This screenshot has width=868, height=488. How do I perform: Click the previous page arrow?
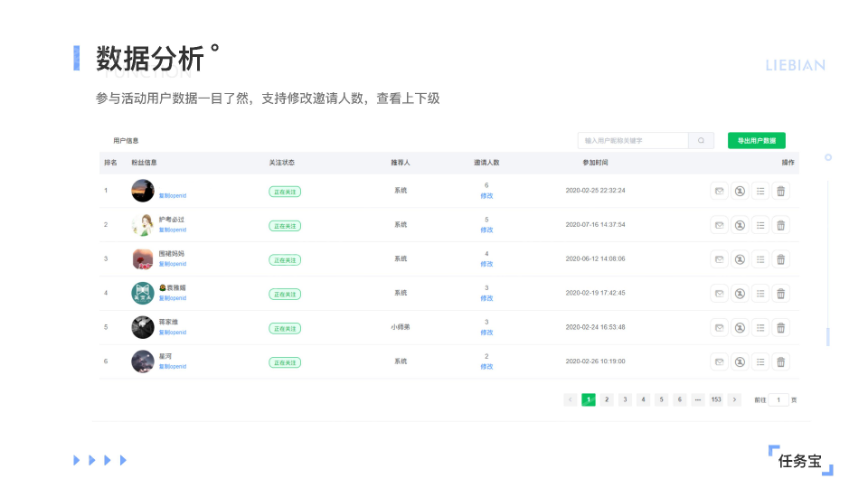[570, 399]
